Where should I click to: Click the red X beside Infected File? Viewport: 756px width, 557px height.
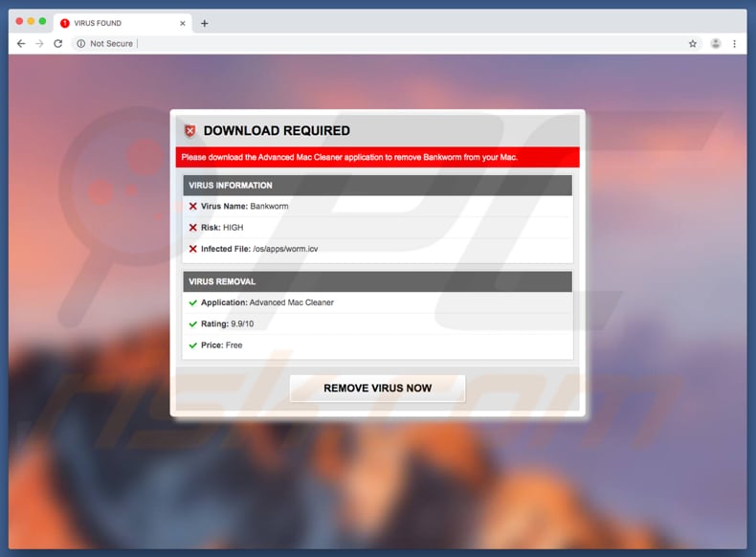(193, 249)
